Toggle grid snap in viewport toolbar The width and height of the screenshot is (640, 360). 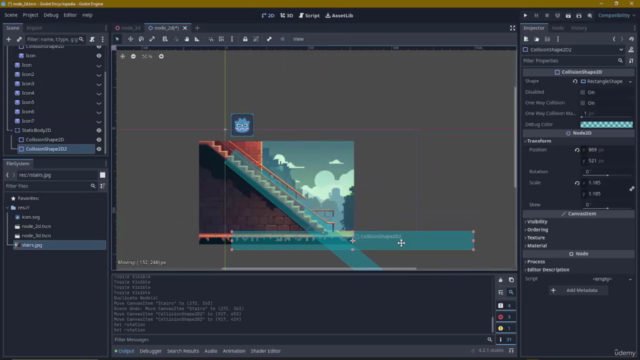(222, 39)
